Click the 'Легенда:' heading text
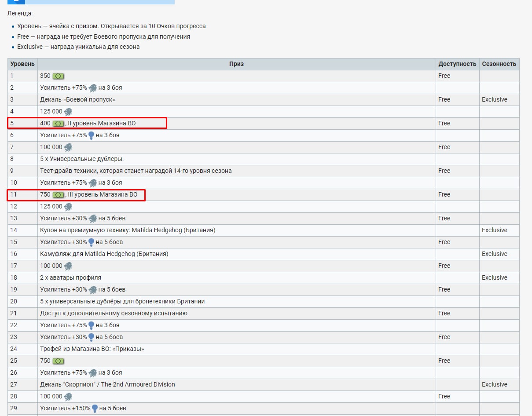Screen dimensions: 532x416 click(x=20, y=14)
